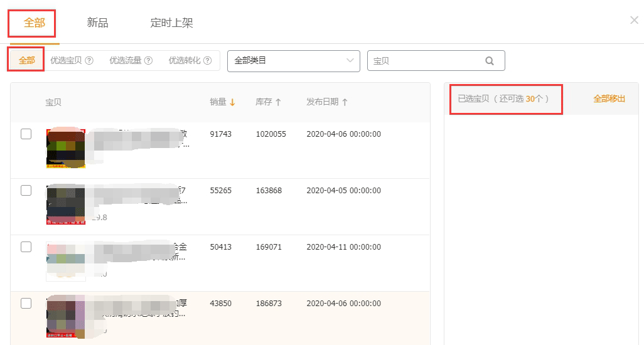Switch to the 新品 tab
The image size is (644, 345).
[x=97, y=23]
